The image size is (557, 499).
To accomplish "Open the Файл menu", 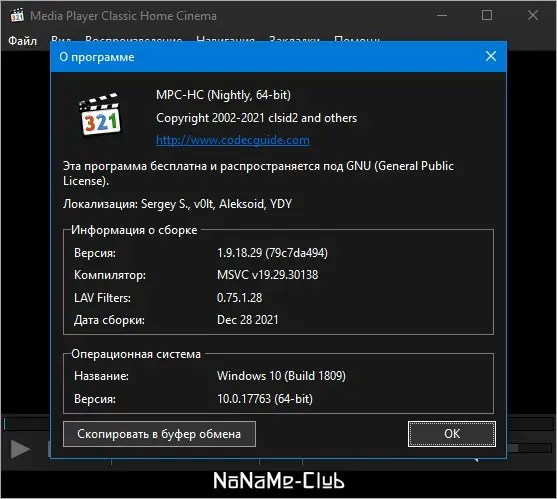I will click(x=22, y=40).
